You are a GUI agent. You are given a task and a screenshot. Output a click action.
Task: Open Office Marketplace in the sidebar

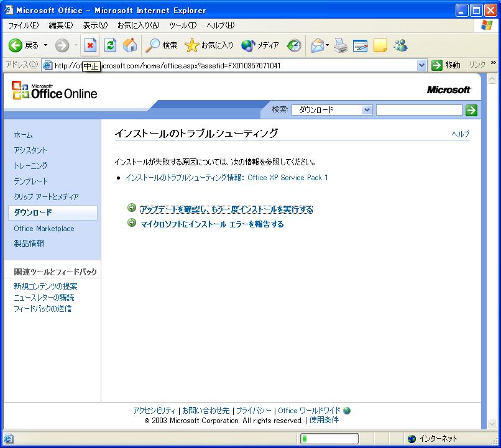pos(44,229)
